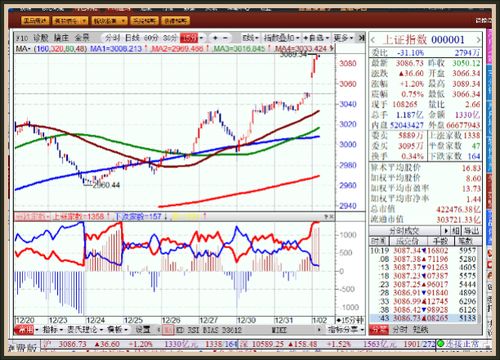This screenshot has width=500, height=360.
Task: Select the RSI indicator label
Action: pos(192,330)
